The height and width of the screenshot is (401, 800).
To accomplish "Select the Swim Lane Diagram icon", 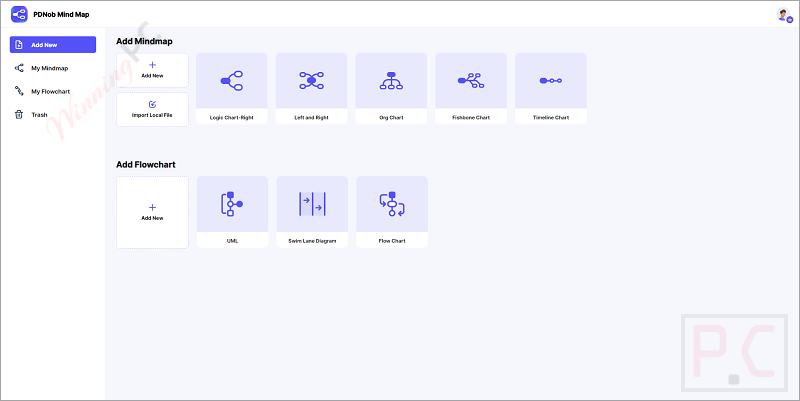I will pos(311,204).
